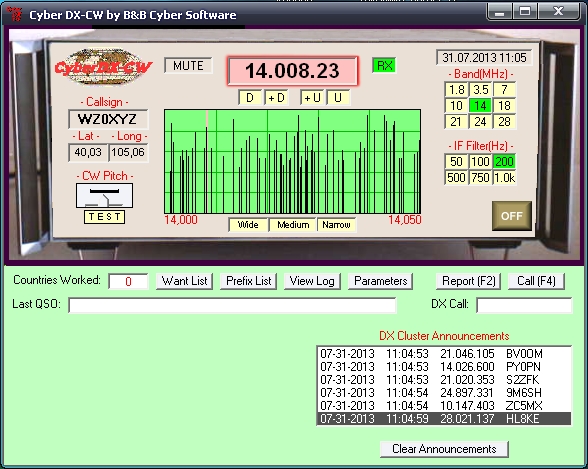Screen dimensions: 588x469
Task: Tune down with the D button
Action: pyautogui.click(x=250, y=98)
